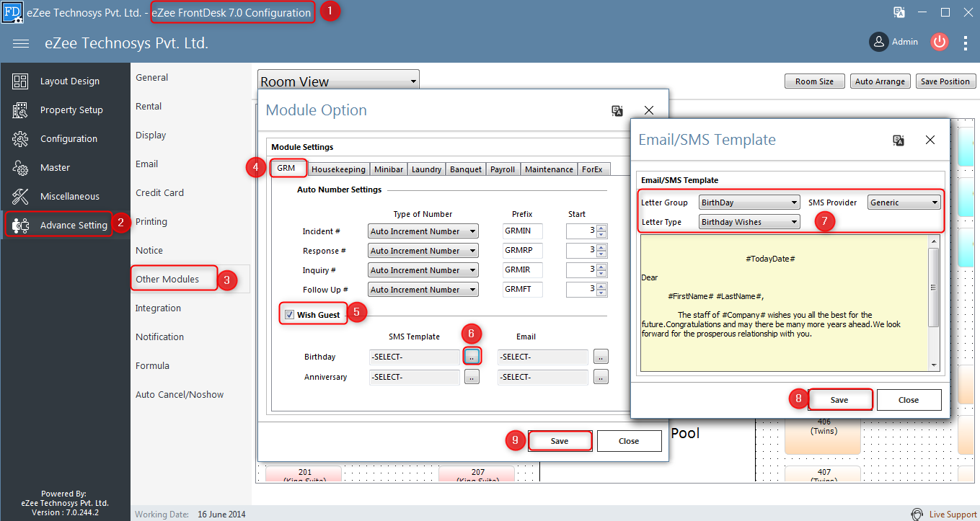Browse Birthday Email template button
Image resolution: width=980 pixels, height=521 pixels.
(601, 357)
